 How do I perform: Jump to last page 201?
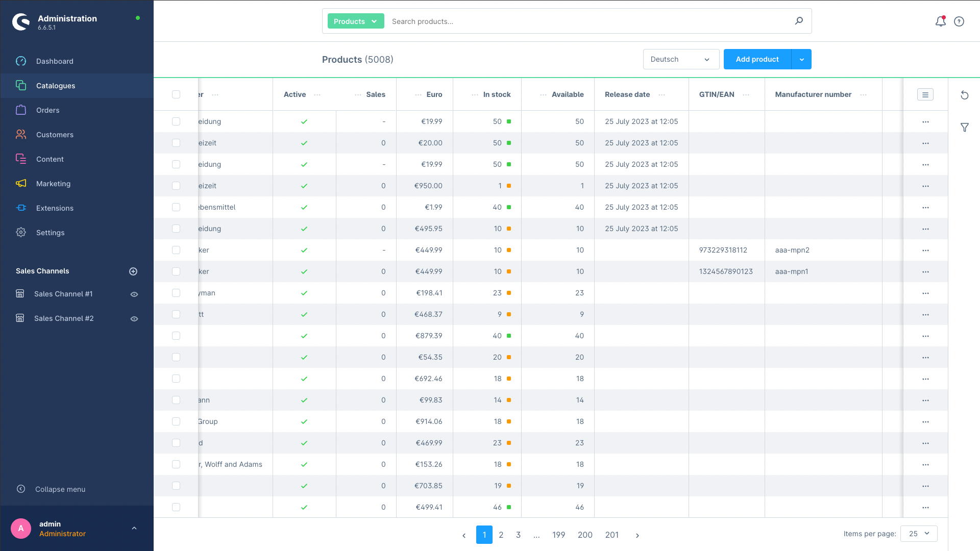pyautogui.click(x=611, y=535)
